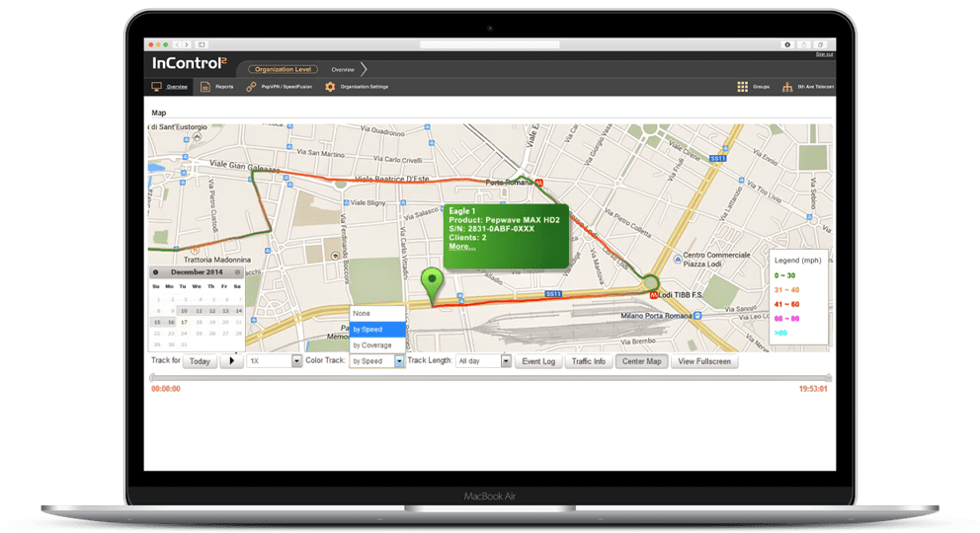Open the Track Length All day dropdown
980x533 pixels.
tap(483, 360)
